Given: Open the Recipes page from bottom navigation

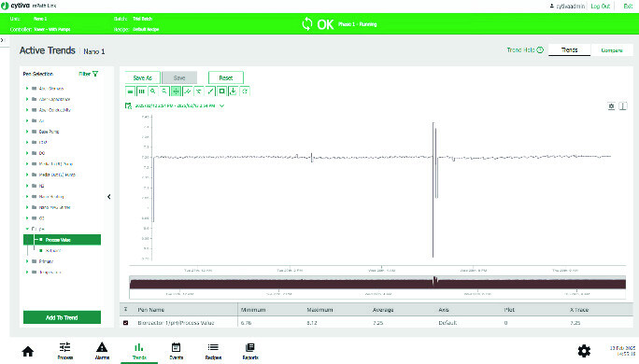Looking at the screenshot, I should coord(213,351).
